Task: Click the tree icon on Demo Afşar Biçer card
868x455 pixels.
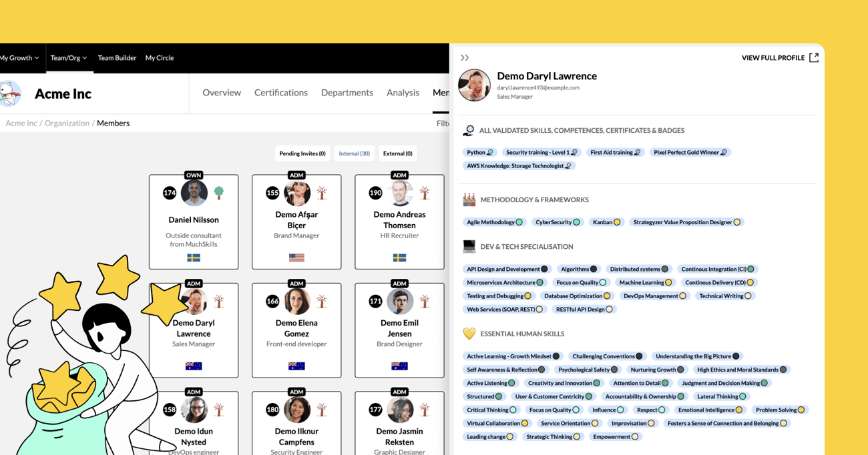Action: click(x=322, y=193)
